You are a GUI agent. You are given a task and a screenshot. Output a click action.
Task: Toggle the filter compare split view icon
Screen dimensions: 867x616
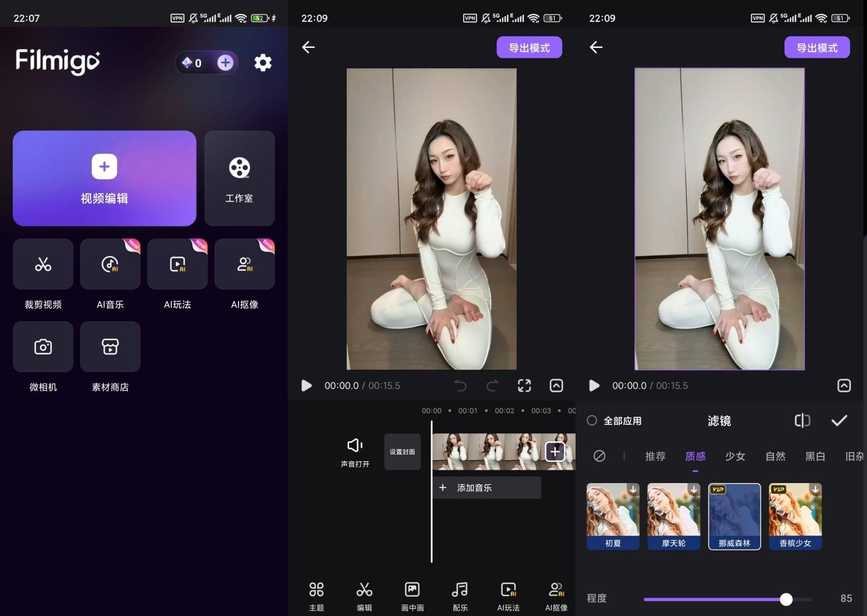click(x=802, y=421)
